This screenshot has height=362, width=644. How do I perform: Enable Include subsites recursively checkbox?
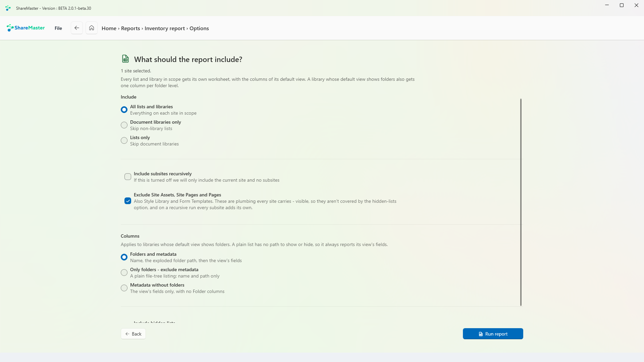pos(128,177)
